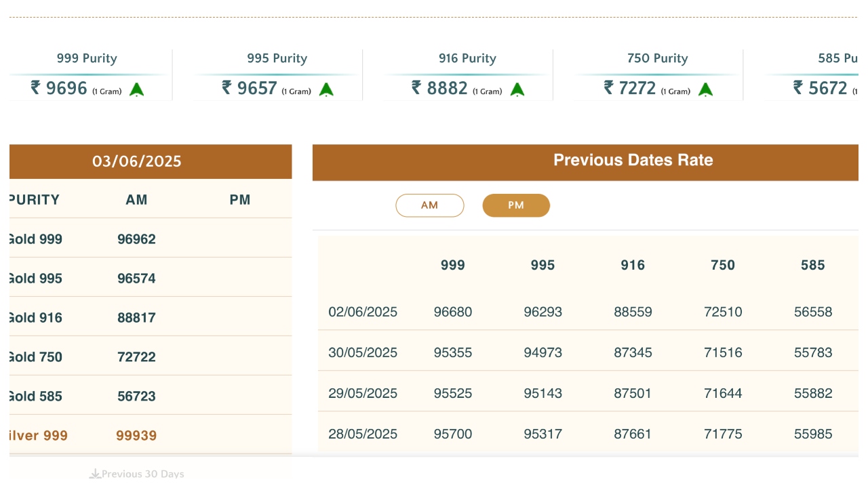Click the rupee symbol before 7272

pyautogui.click(x=609, y=87)
